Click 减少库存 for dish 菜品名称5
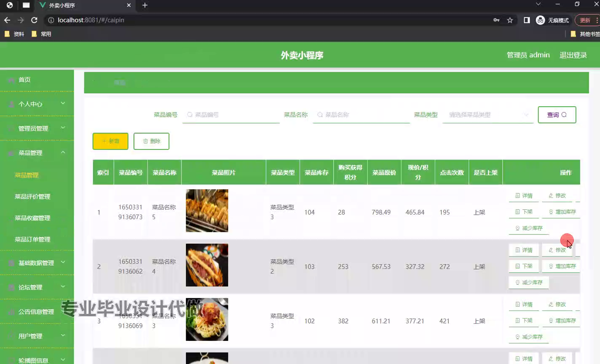The image size is (600, 364). click(x=529, y=228)
